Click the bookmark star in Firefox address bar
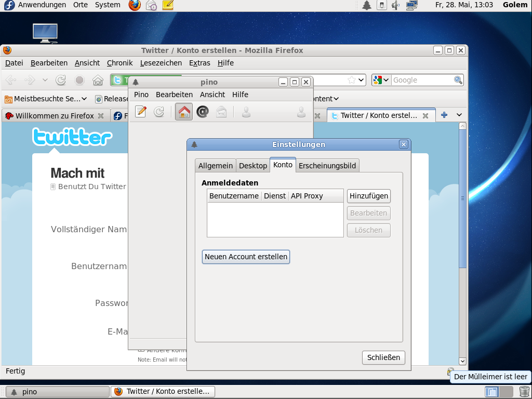Image resolution: width=532 pixels, height=399 pixels. pyautogui.click(x=352, y=80)
